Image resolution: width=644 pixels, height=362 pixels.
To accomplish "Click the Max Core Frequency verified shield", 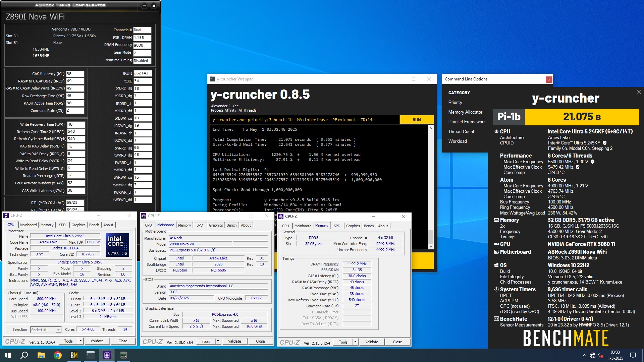I will point(592,162).
